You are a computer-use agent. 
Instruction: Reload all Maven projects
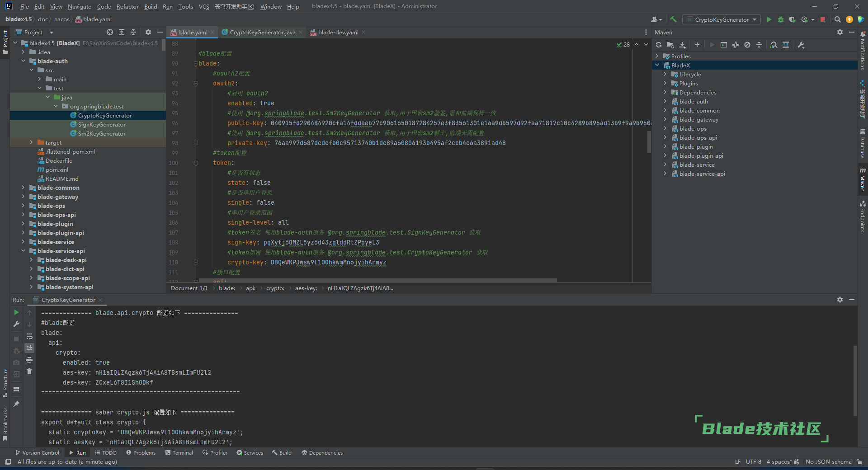[x=659, y=45]
